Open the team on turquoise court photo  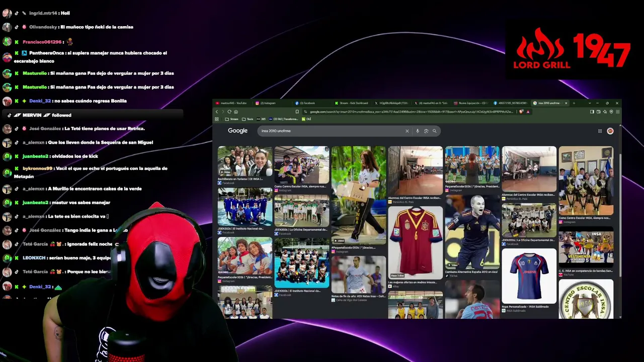302,263
